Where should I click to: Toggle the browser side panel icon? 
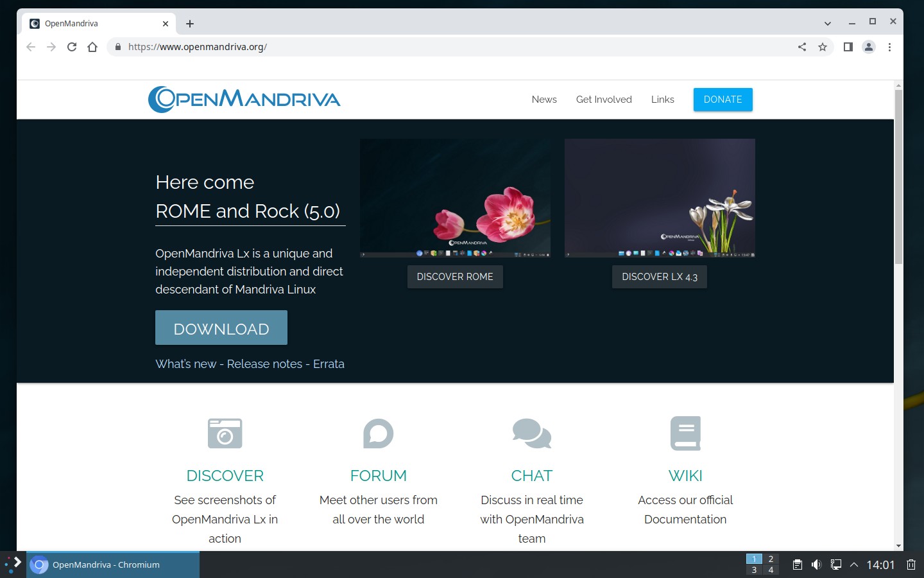coord(848,47)
